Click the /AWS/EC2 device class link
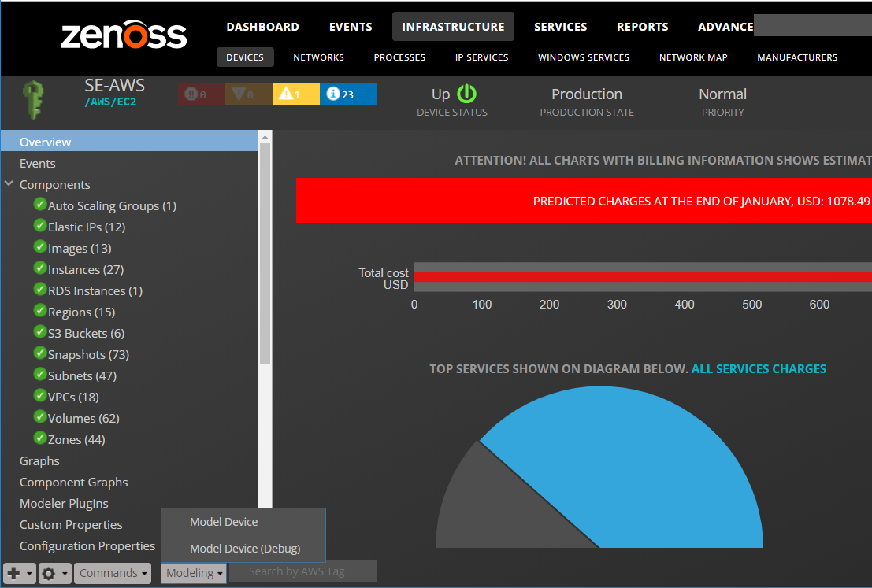The width and height of the screenshot is (872, 588). point(110,102)
